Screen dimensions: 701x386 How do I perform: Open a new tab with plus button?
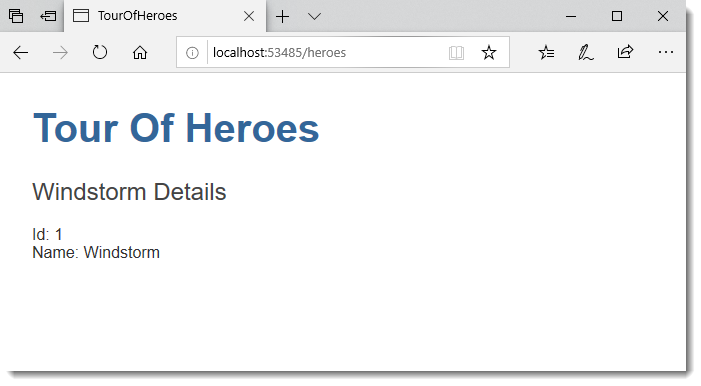(283, 17)
